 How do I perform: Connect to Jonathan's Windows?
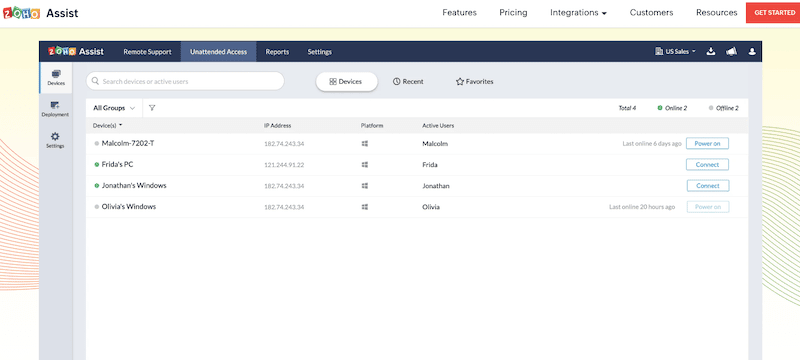click(x=708, y=186)
